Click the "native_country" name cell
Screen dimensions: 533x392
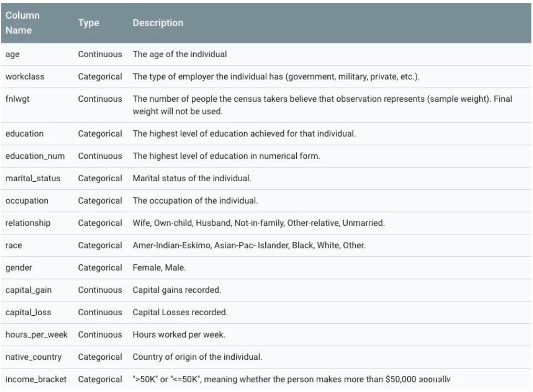coord(33,357)
